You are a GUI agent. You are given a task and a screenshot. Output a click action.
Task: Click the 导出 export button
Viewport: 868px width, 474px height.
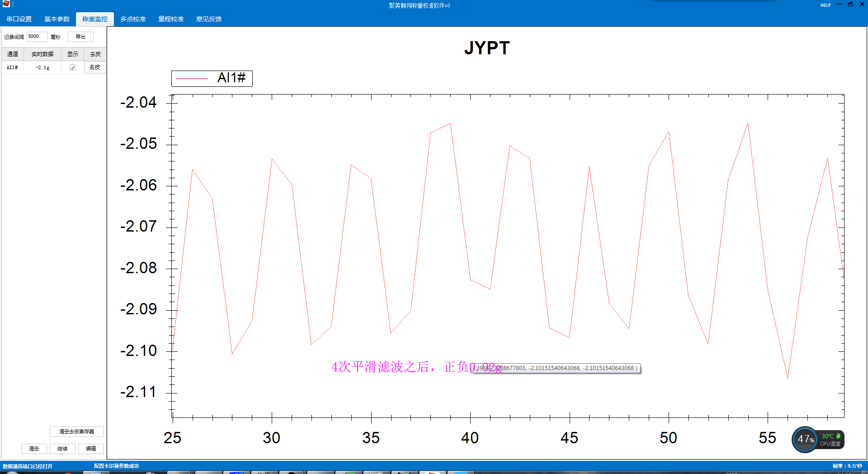pos(80,37)
